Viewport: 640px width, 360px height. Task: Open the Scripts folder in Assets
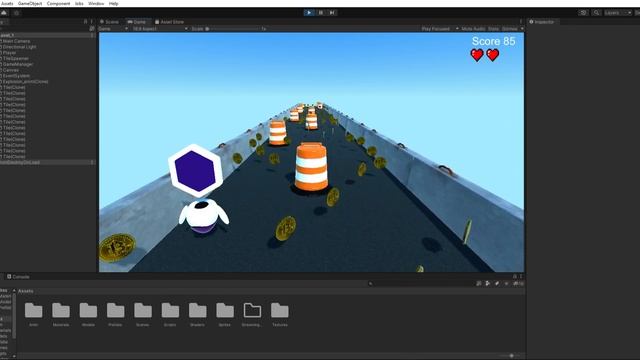170,314
